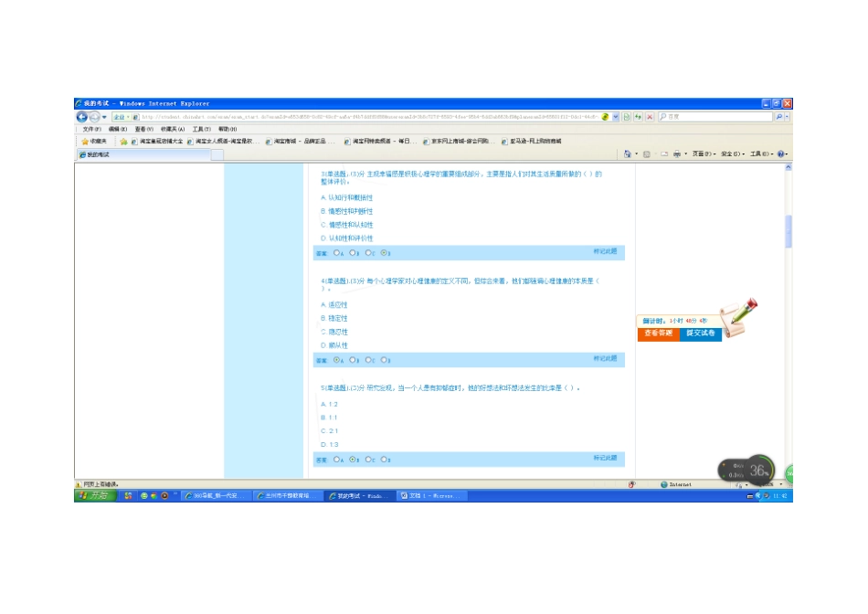
Task: Expand the address bar URL dropdown
Action: [616, 117]
